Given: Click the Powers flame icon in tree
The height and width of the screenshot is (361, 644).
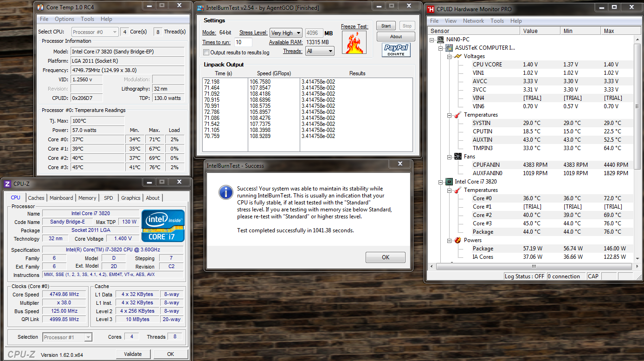Looking at the screenshot, I should [457, 240].
